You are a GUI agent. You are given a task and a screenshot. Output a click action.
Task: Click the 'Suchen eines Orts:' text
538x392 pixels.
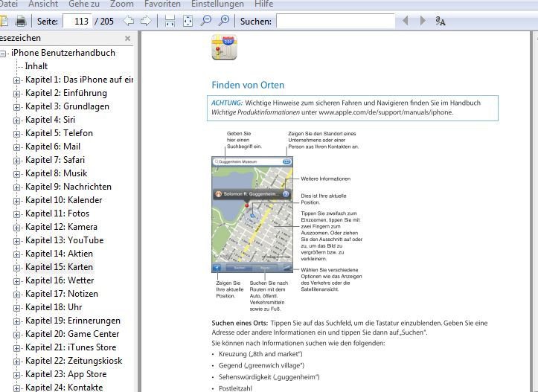click(240, 323)
